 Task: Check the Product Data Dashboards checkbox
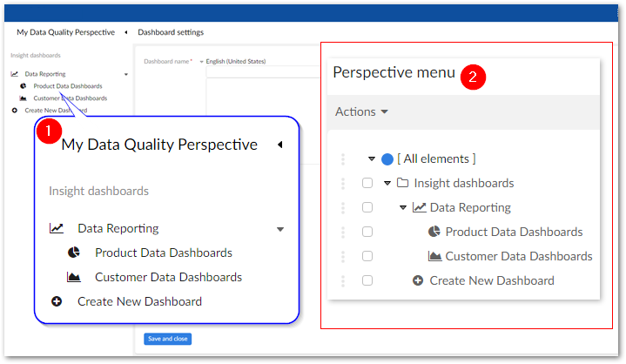pyautogui.click(x=367, y=232)
